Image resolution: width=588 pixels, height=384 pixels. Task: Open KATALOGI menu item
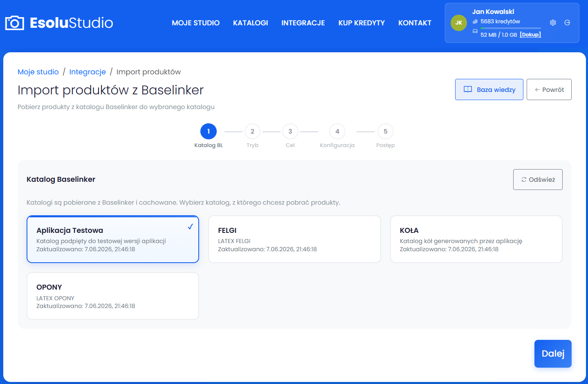250,23
